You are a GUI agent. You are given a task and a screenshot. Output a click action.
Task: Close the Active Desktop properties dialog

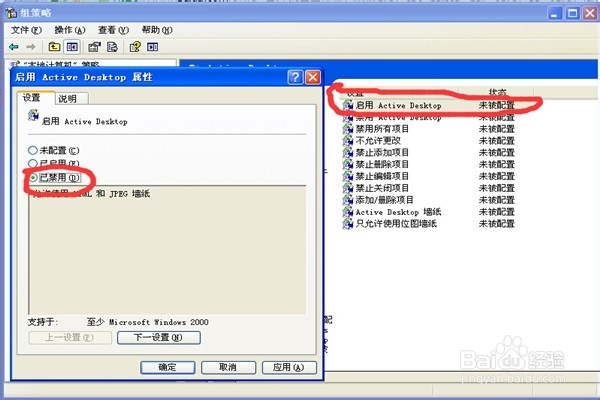point(313,77)
